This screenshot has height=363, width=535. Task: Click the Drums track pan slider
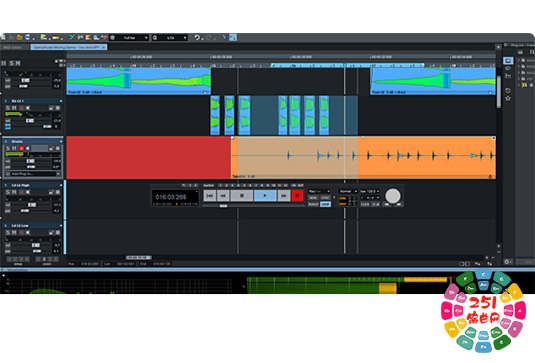[31, 167]
